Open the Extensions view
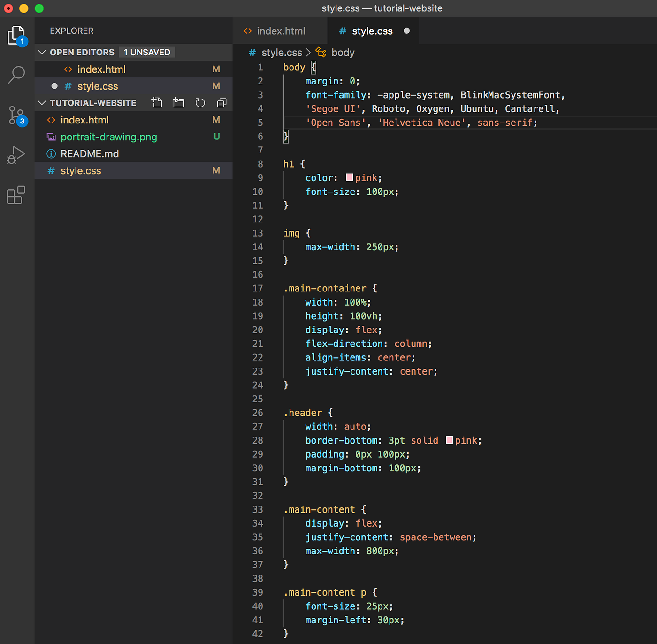The image size is (657, 644). [16, 195]
